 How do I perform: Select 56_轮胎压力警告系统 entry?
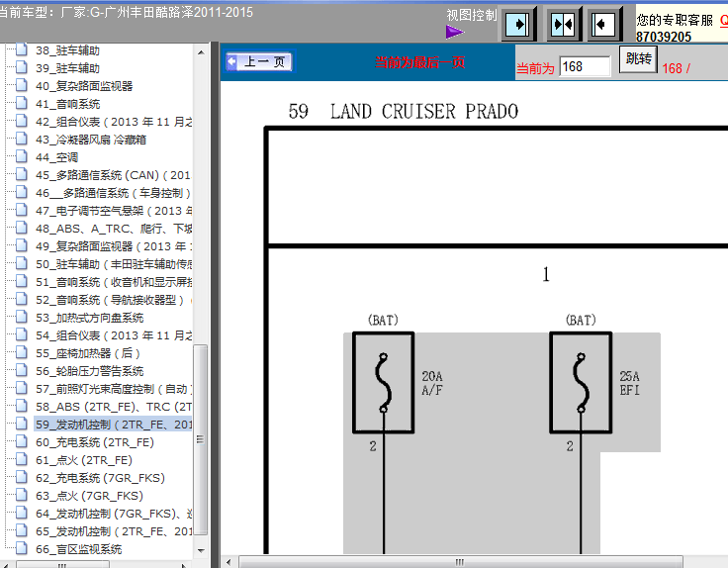[90, 371]
